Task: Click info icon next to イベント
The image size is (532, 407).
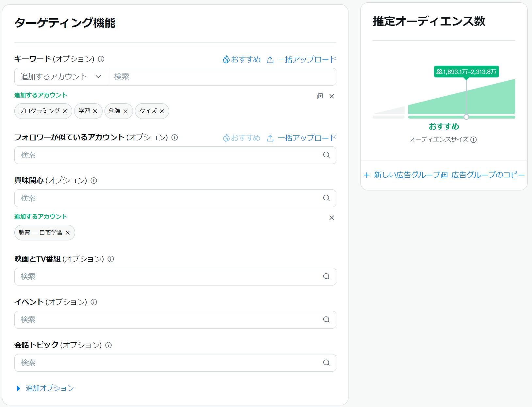Action: point(94,302)
